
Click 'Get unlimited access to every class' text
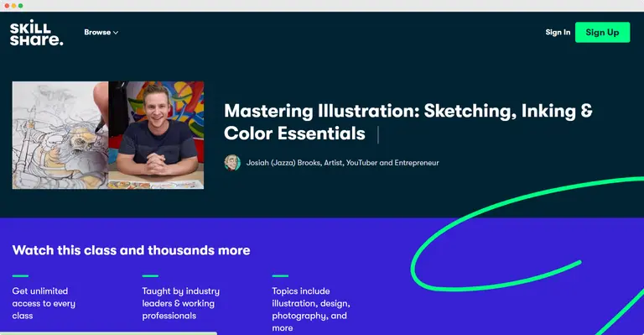point(44,303)
